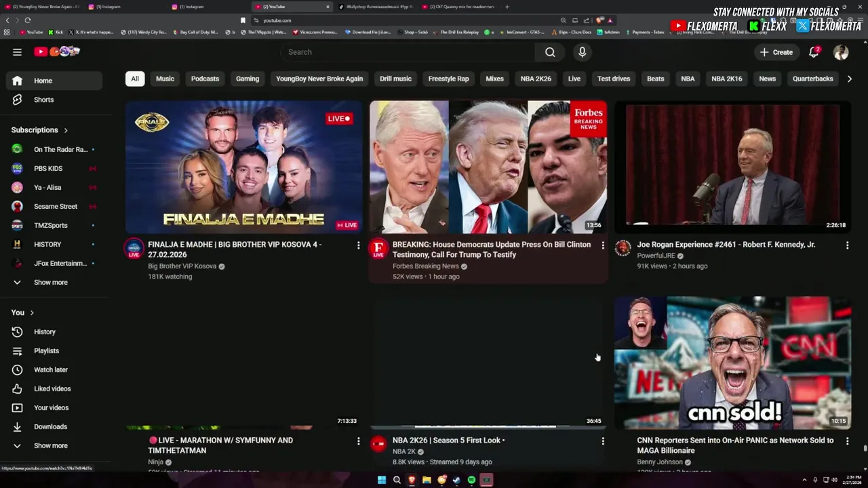Open the FINALJA E MADHE live thumbnail

point(244,167)
